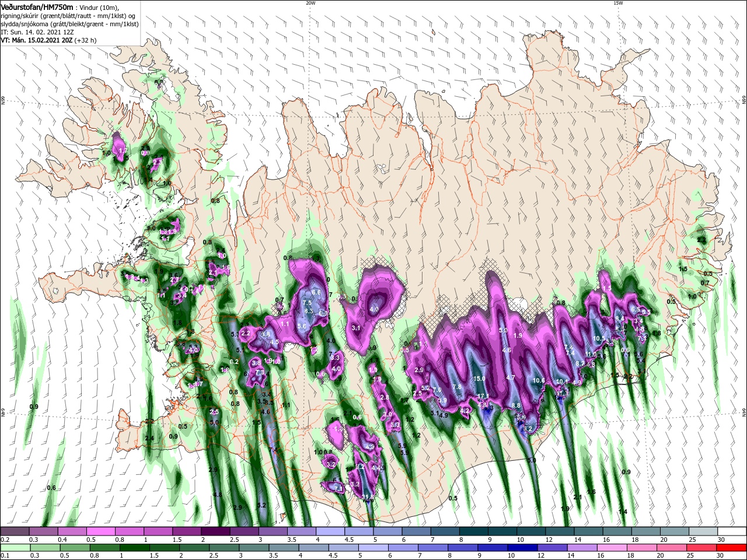
Task: Select snow legend swatch between 8 and 9
Action: [474, 531]
